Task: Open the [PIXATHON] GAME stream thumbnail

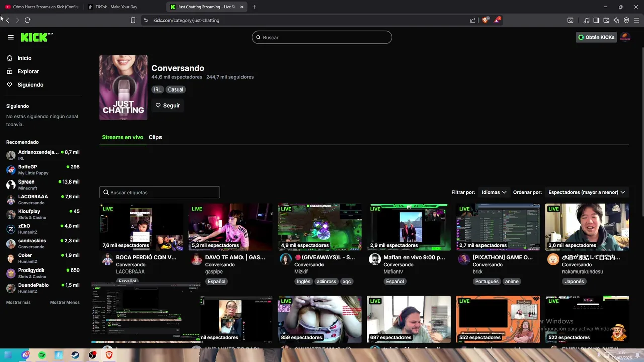Action: [x=498, y=227]
